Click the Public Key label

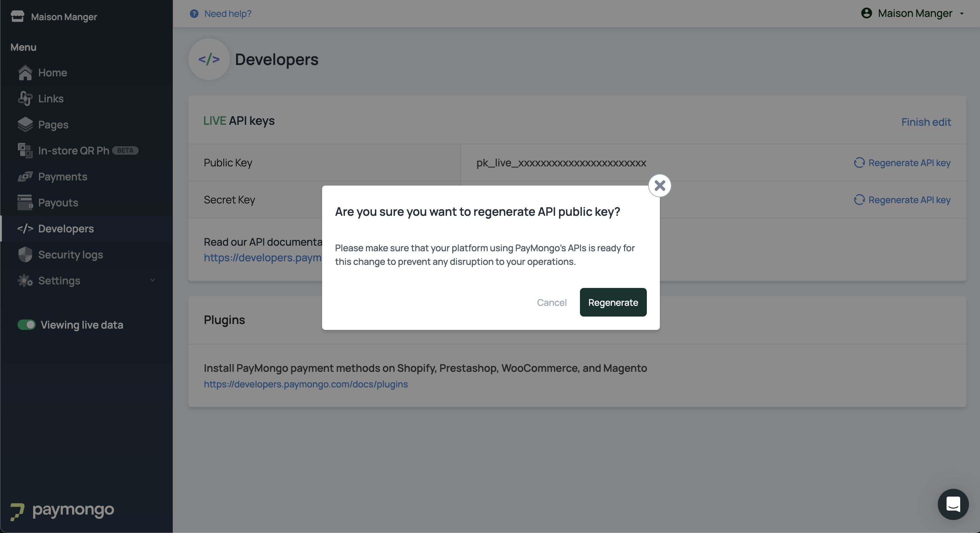tap(228, 162)
